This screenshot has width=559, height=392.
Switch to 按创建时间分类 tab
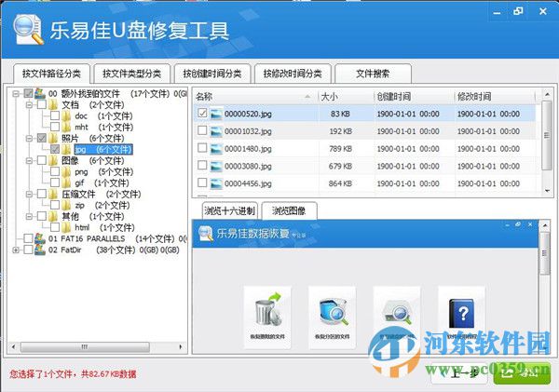pyautogui.click(x=212, y=74)
